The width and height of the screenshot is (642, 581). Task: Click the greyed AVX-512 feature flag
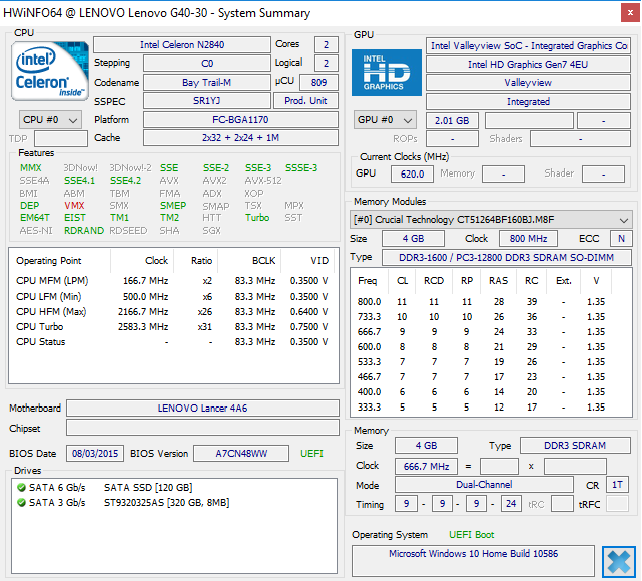tap(263, 181)
